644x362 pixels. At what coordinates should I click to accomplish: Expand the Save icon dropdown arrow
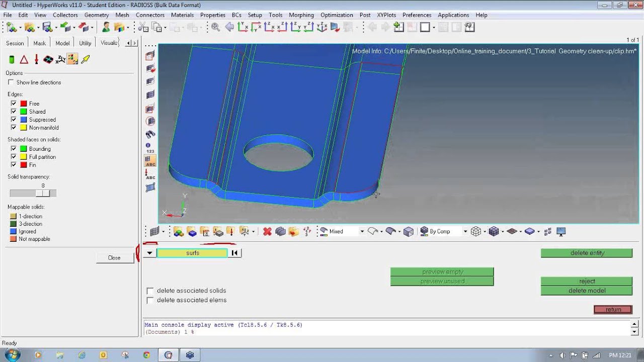56,28
